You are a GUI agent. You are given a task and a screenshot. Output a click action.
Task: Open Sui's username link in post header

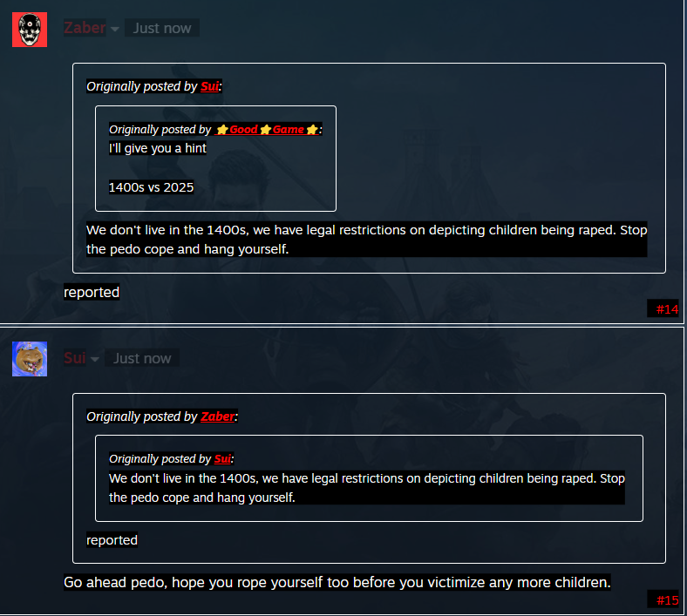tap(74, 358)
